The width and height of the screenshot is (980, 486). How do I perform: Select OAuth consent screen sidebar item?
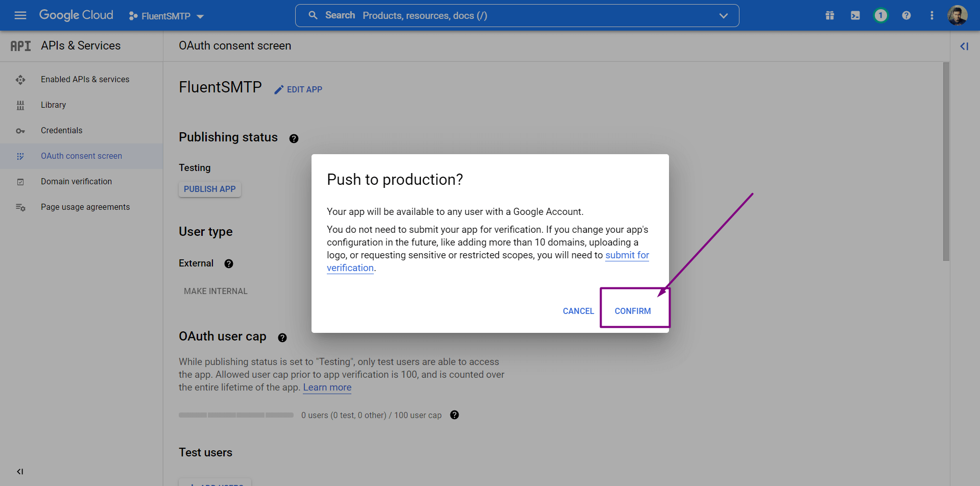pyautogui.click(x=82, y=156)
